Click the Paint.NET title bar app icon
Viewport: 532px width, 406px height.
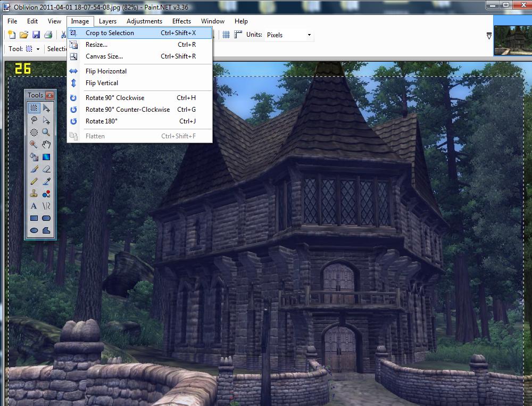[x=6, y=7]
